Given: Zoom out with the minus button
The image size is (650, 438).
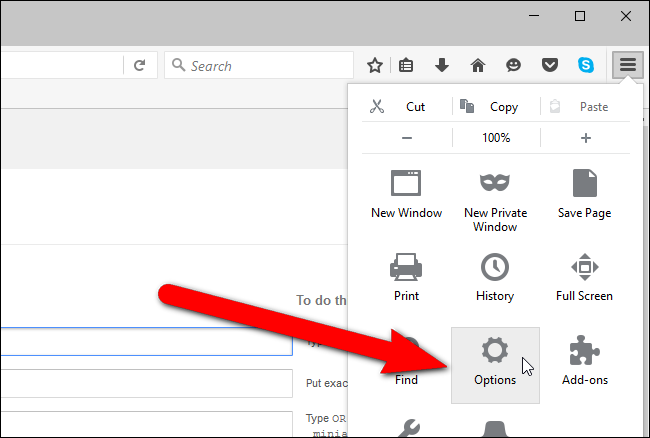Looking at the screenshot, I should [407, 138].
